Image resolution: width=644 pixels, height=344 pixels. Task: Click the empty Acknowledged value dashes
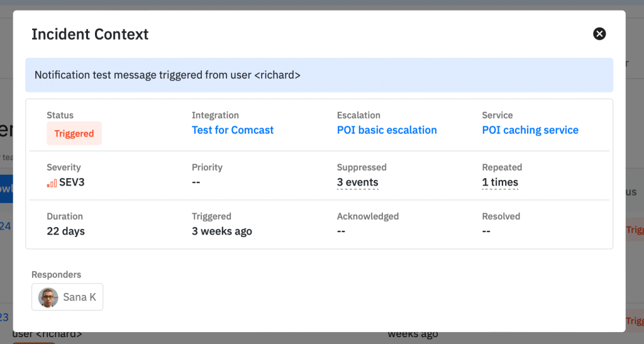click(341, 231)
